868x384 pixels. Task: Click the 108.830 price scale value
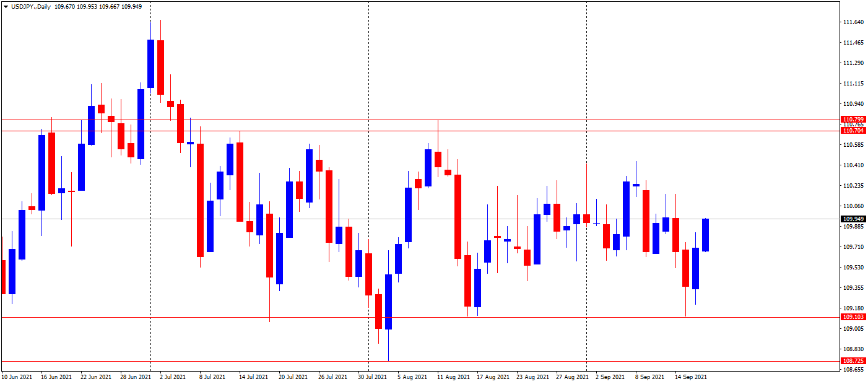tap(854, 349)
